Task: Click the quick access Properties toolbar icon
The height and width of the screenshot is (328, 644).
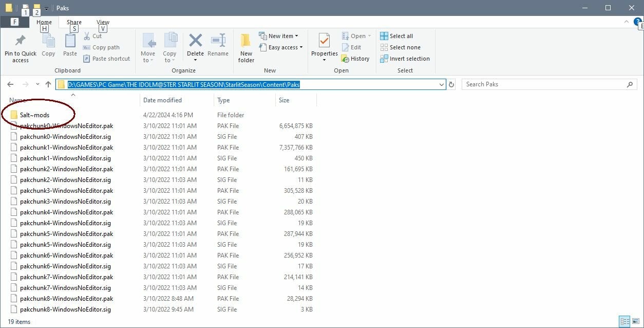Action: [x=25, y=8]
